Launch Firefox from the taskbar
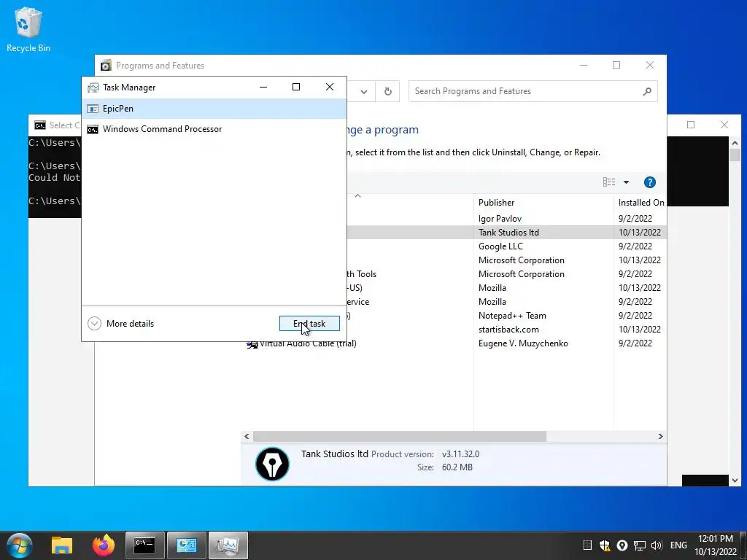This screenshot has width=747, height=560. coord(104,545)
